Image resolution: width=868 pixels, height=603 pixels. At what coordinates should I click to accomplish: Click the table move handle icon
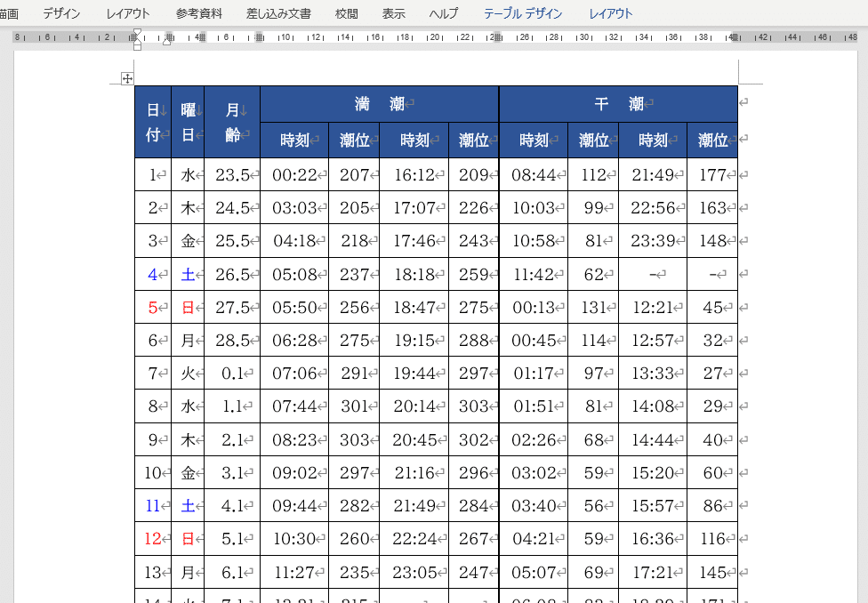(127, 78)
